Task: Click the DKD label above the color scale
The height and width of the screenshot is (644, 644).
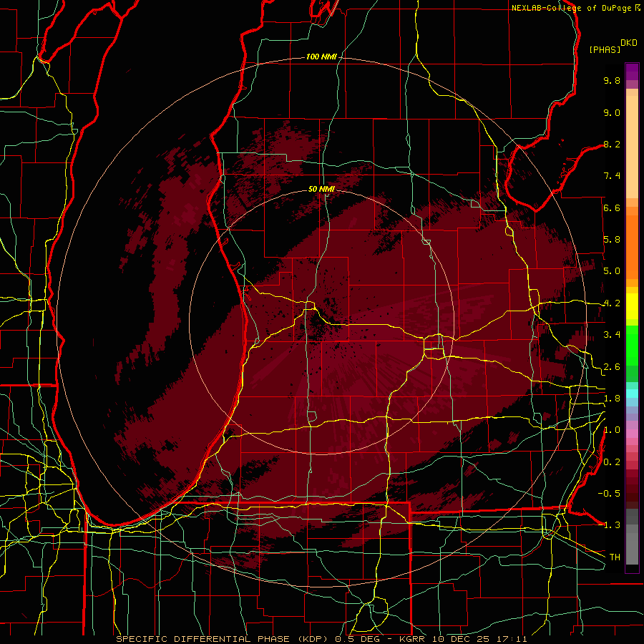Action: [629, 43]
